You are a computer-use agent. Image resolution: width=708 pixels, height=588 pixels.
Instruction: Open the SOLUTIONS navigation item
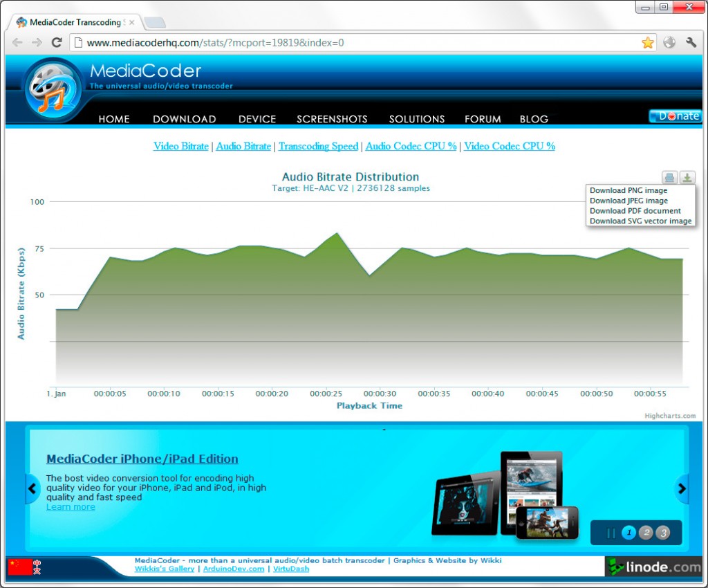(x=417, y=119)
